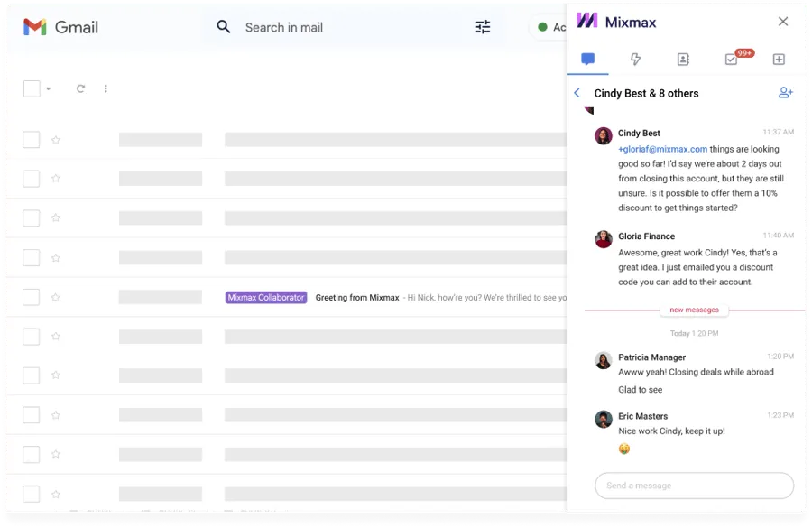Star the third email row
812x528 pixels.
click(x=56, y=218)
